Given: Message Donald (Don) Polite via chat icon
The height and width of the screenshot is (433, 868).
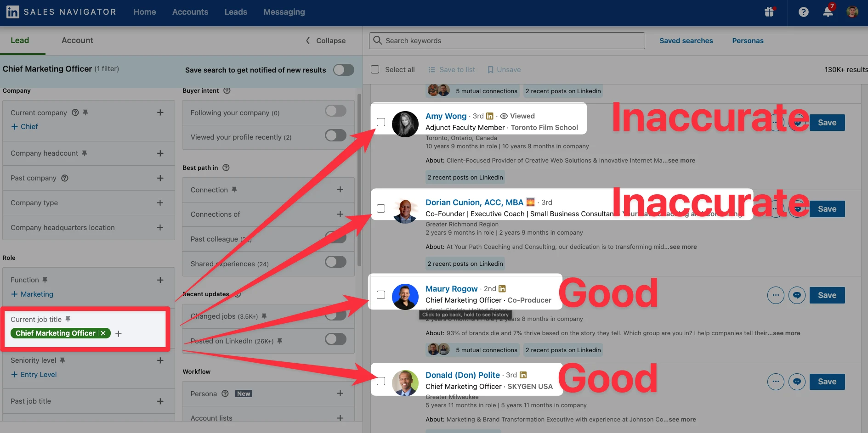Looking at the screenshot, I should tap(797, 382).
